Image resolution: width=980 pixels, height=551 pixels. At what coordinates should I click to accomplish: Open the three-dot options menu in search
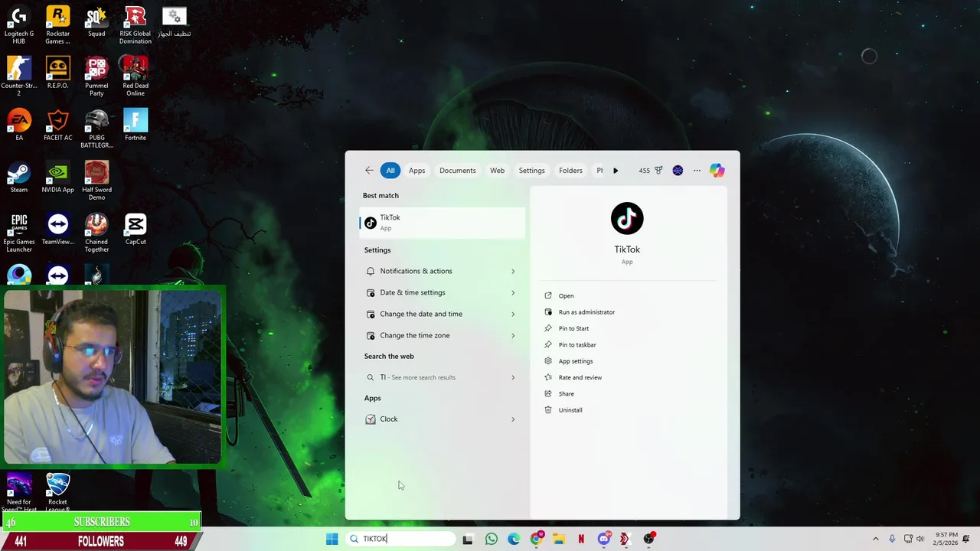tap(697, 171)
